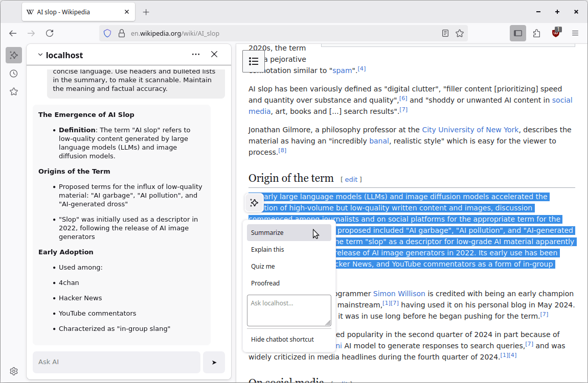
Task: Open the Extensions puzzle icon
Action: tap(536, 33)
